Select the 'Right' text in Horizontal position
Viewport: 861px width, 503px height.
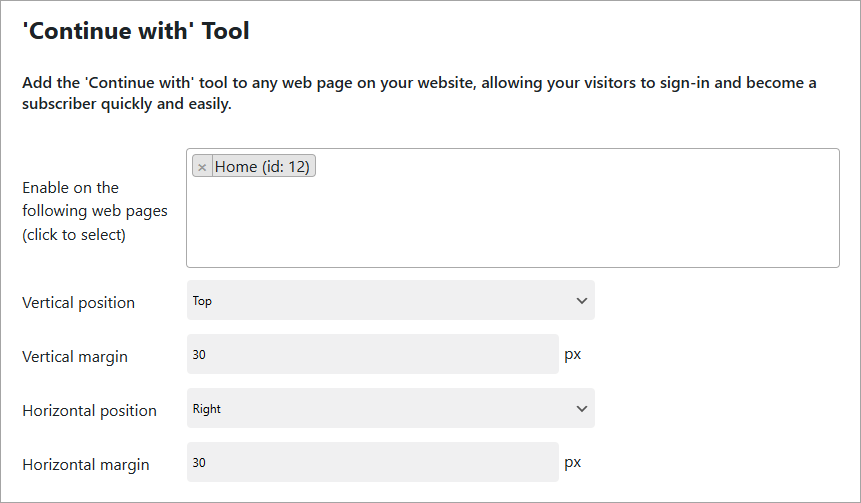(207, 409)
